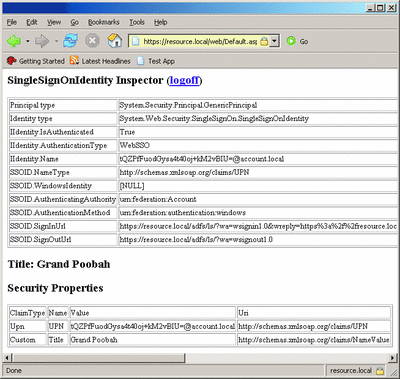Click the Principal type row label
The height and width of the screenshot is (379, 400).
[32, 105]
